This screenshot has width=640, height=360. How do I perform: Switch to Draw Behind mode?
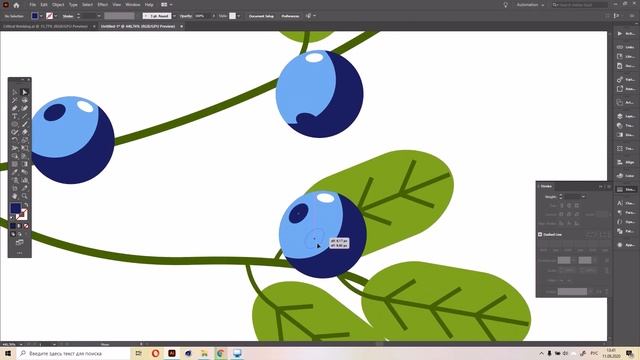[19, 234]
